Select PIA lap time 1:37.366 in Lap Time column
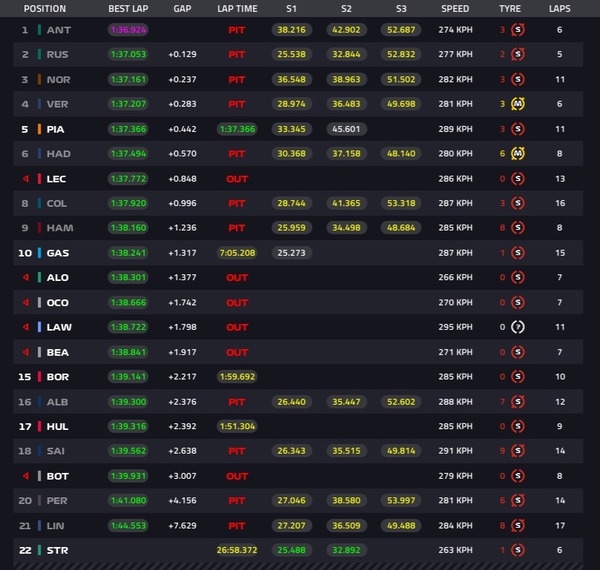Image resolution: width=600 pixels, height=570 pixels. 237,129
